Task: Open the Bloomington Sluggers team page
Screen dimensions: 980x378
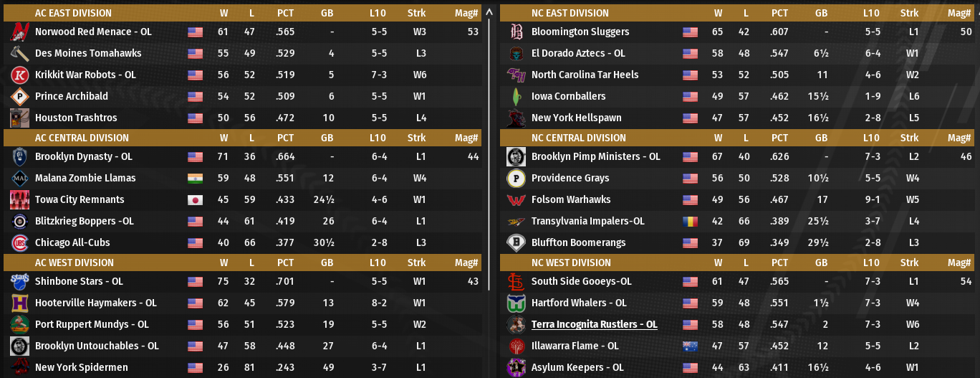Action: 580,32
